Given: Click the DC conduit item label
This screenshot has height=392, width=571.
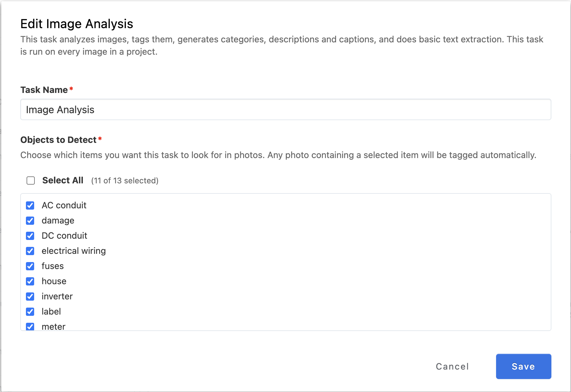Looking at the screenshot, I should 64,236.
